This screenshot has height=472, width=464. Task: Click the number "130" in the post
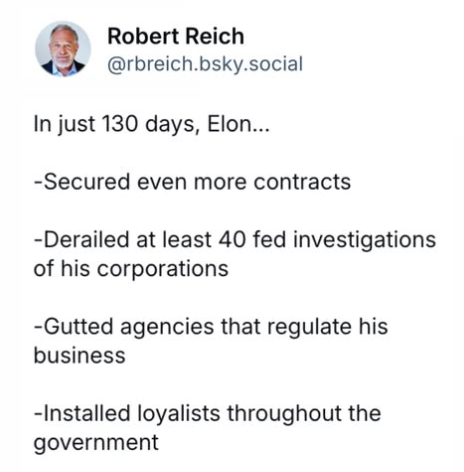pyautogui.click(x=120, y=124)
